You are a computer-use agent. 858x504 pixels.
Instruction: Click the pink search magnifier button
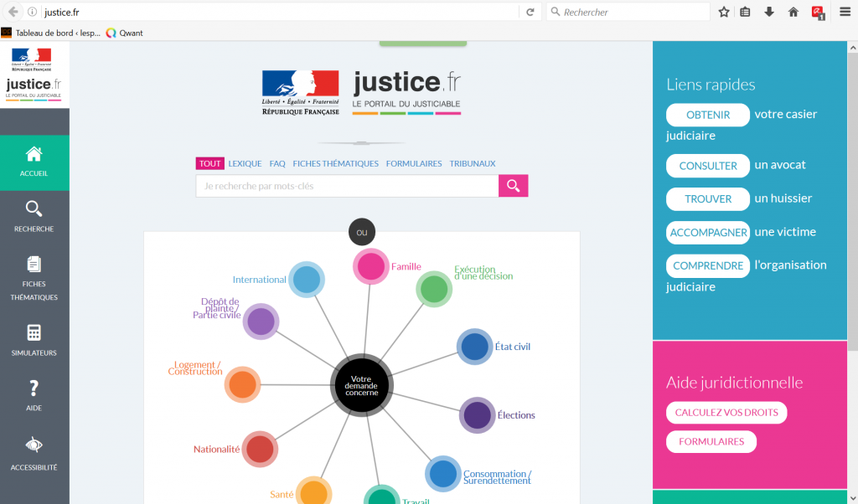[x=514, y=186]
